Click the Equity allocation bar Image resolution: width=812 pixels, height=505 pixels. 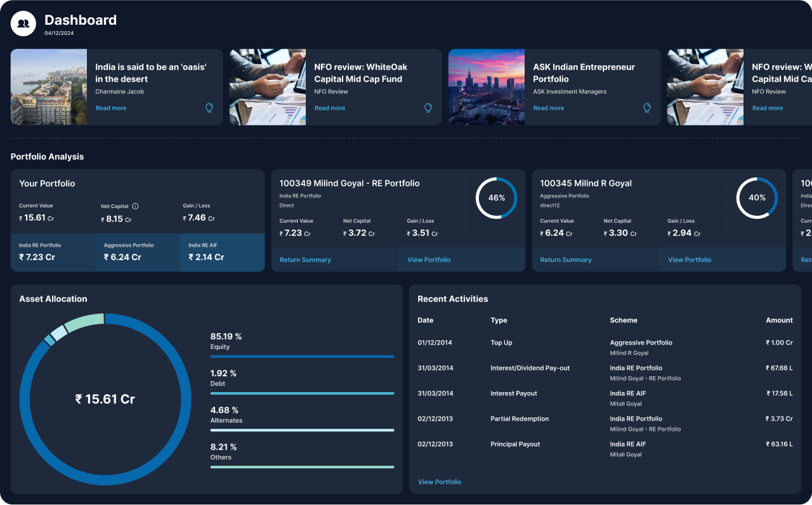click(x=302, y=357)
